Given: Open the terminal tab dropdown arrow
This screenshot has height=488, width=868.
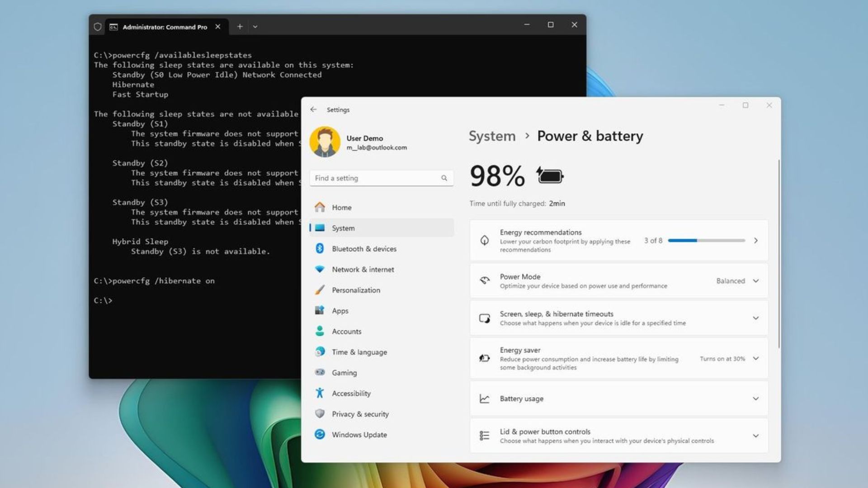Looking at the screenshot, I should click(x=255, y=27).
